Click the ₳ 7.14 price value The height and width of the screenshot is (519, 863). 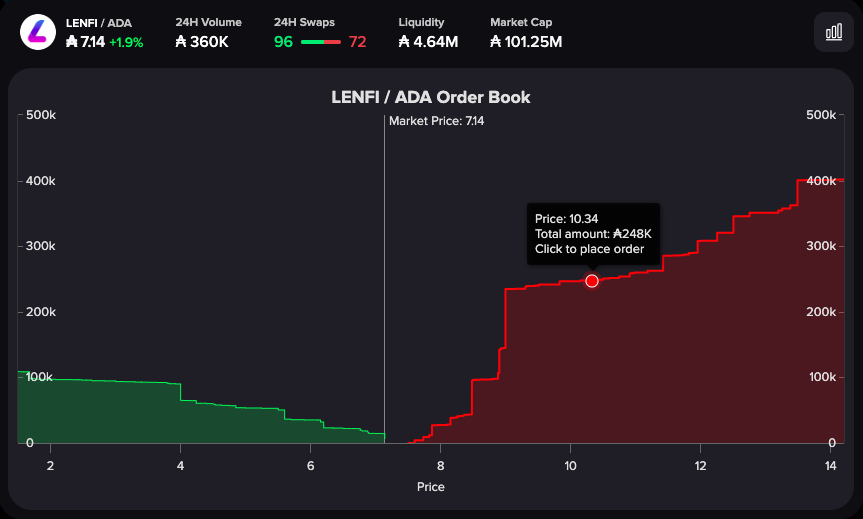coord(85,42)
